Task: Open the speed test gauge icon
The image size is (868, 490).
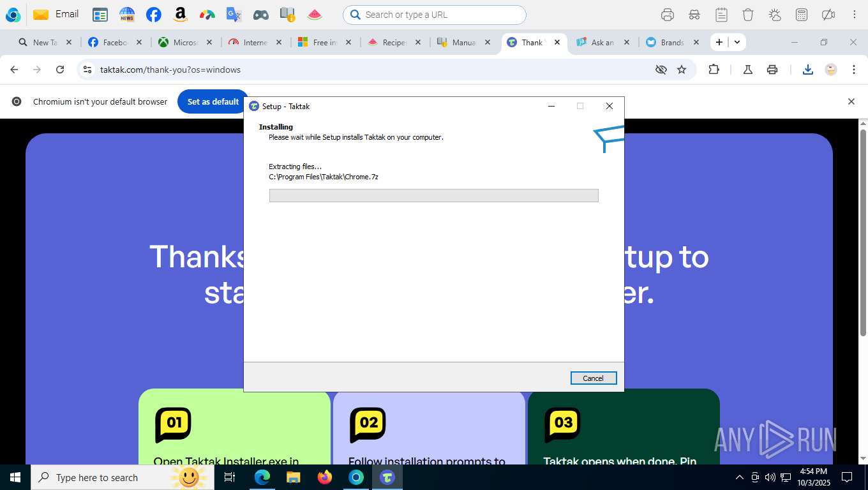Action: (207, 15)
